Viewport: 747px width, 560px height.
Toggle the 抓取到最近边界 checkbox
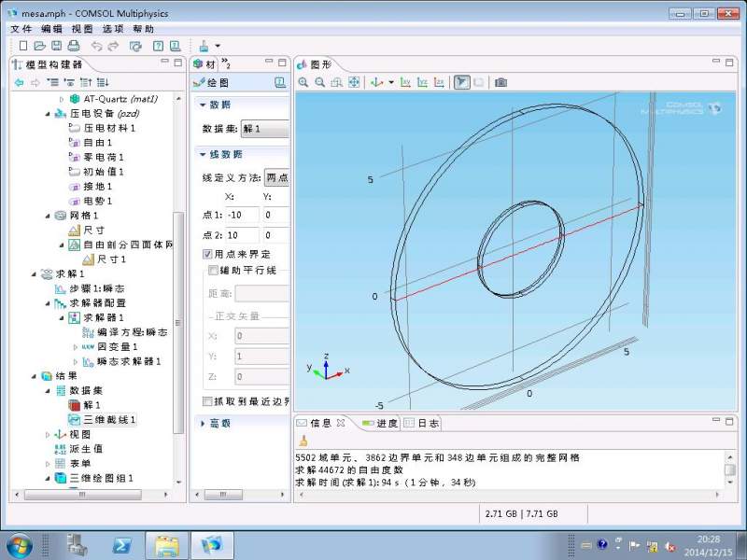coord(207,400)
